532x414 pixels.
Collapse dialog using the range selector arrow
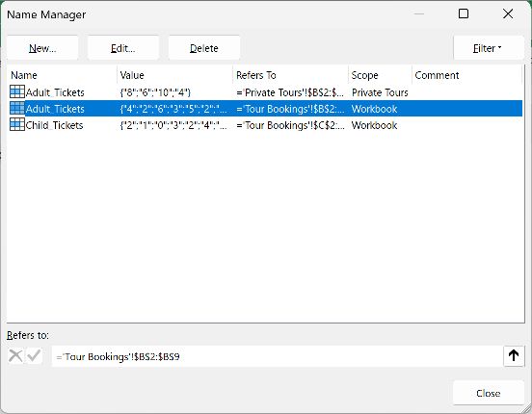[x=514, y=355]
